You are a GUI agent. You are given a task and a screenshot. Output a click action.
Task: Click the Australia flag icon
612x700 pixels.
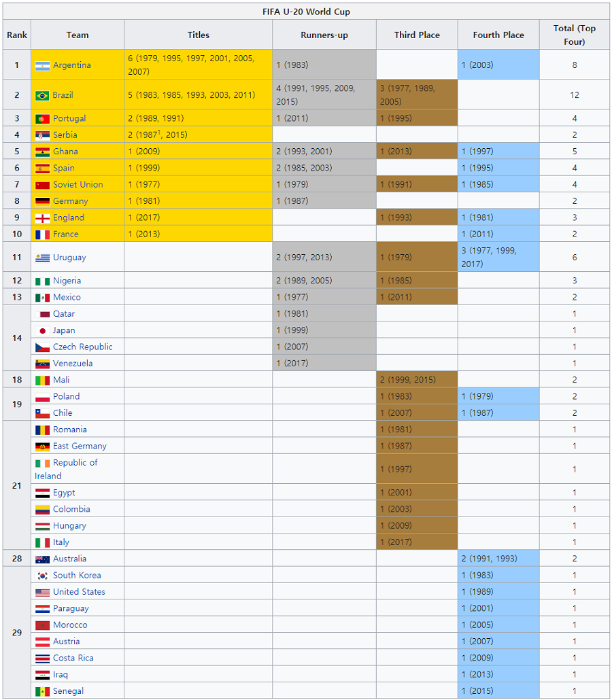point(42,559)
